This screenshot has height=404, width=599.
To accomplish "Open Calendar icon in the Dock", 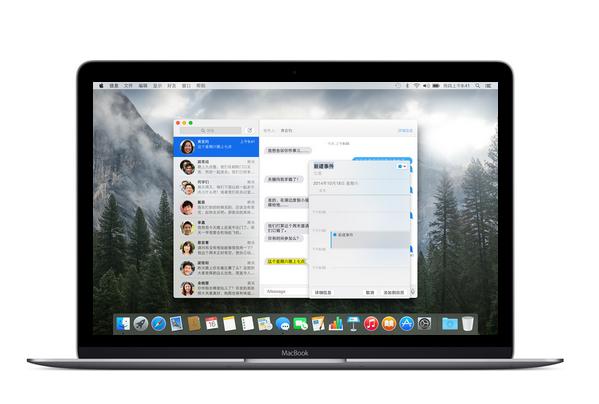I will [x=212, y=324].
